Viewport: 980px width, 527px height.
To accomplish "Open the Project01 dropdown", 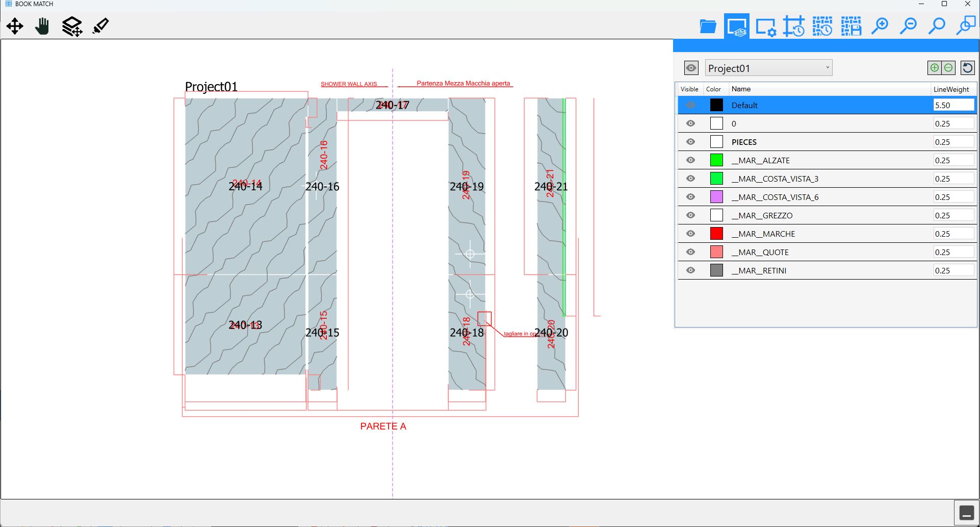I will click(768, 68).
